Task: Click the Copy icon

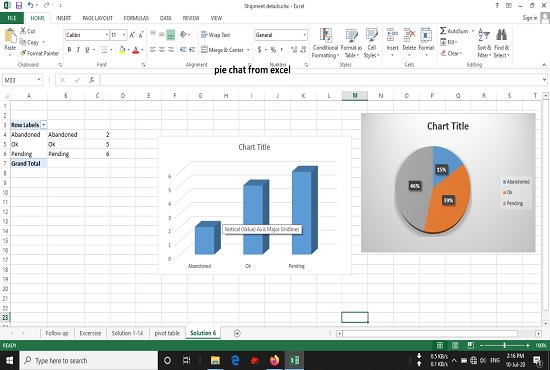Action: (22, 42)
